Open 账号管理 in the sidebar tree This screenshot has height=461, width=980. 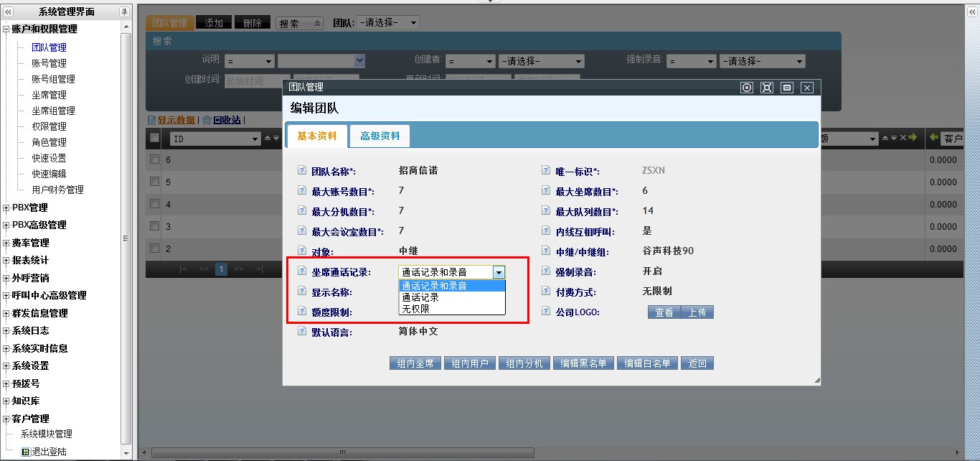(x=49, y=63)
